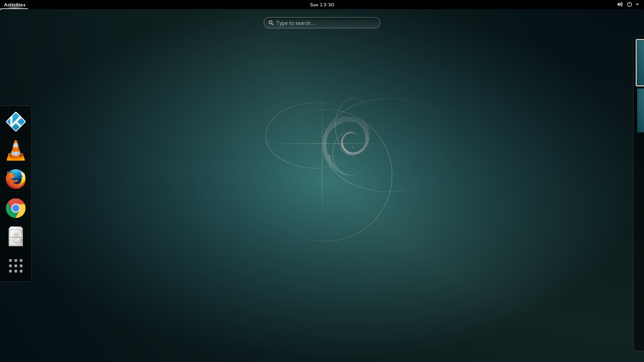The width and height of the screenshot is (644, 362).
Task: Switch to the second workspace thumbnail
Action: tap(641, 110)
